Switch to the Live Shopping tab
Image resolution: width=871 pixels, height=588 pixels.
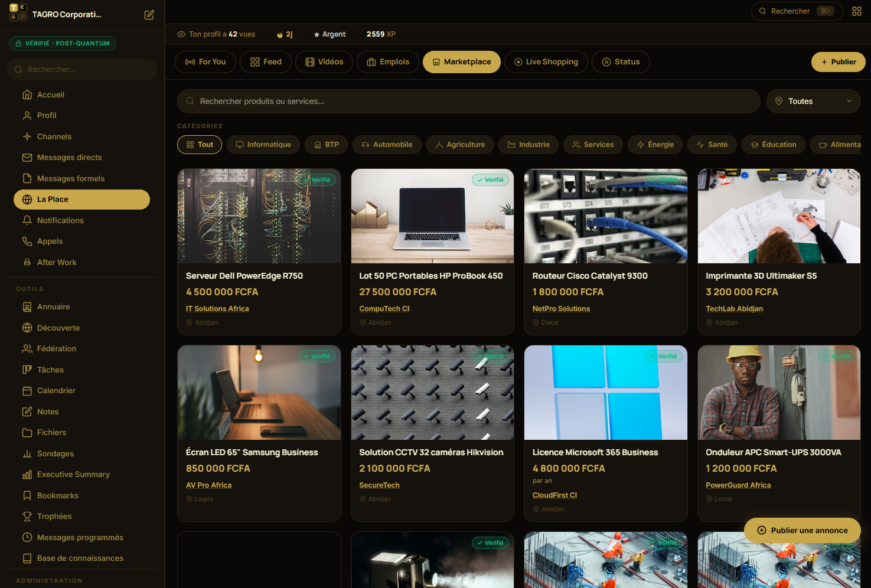tap(546, 62)
